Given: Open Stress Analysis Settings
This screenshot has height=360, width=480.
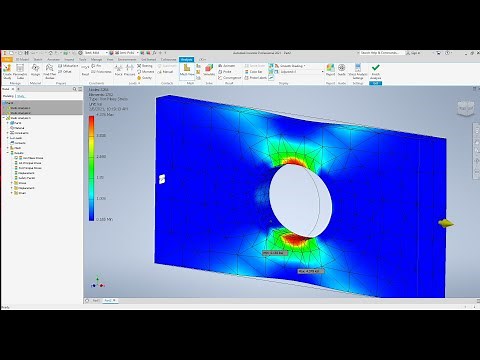Looking at the screenshot, I should [x=358, y=71].
